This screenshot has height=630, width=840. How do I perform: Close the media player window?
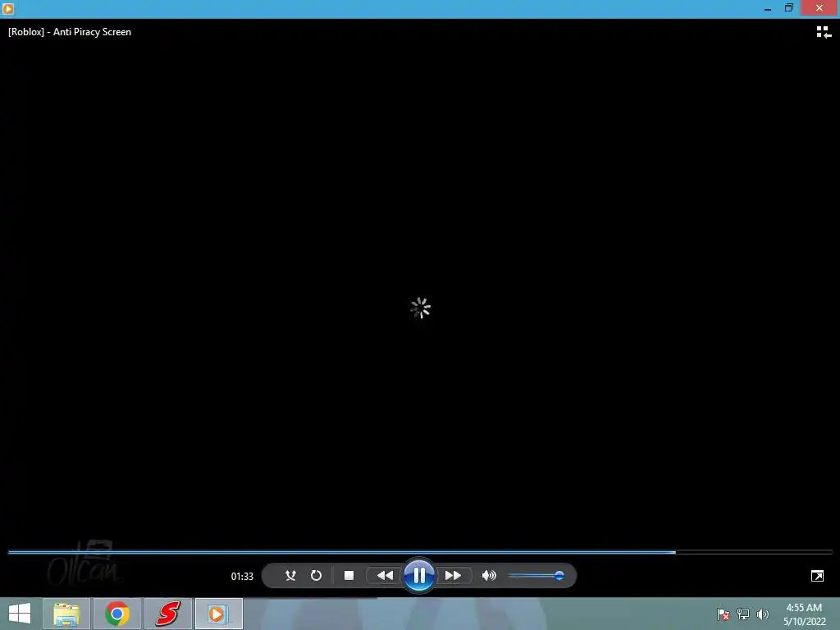pos(819,8)
